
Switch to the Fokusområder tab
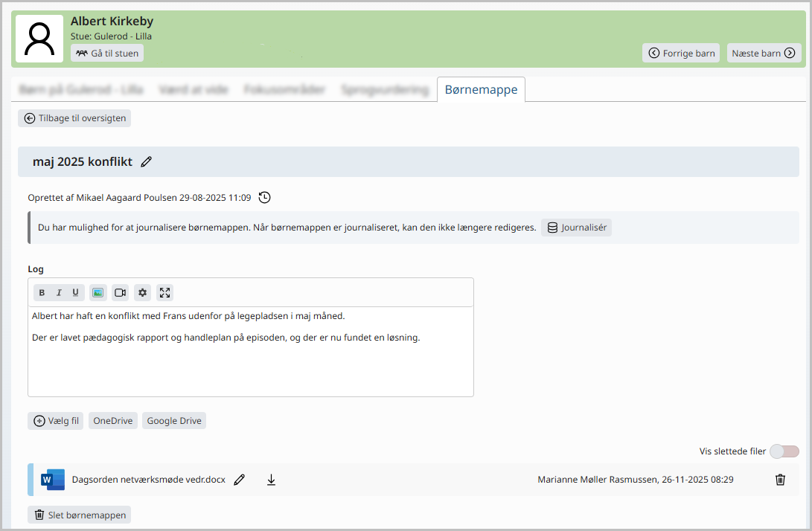[284, 89]
